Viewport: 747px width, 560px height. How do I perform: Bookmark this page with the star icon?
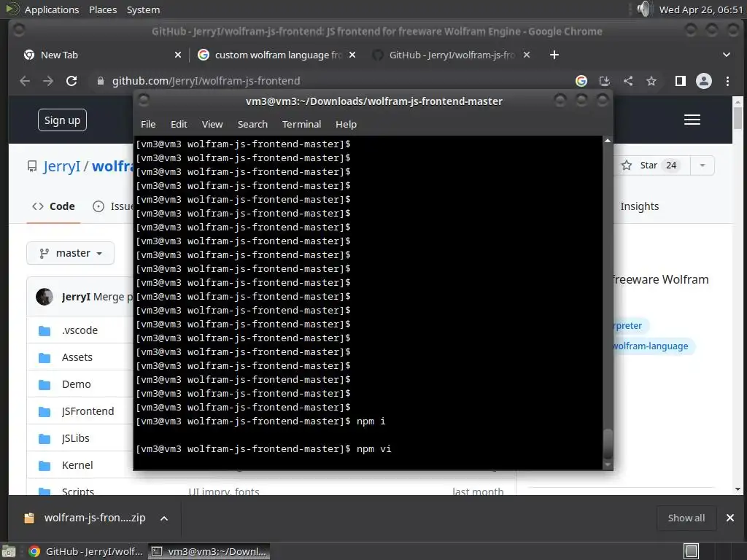point(651,81)
